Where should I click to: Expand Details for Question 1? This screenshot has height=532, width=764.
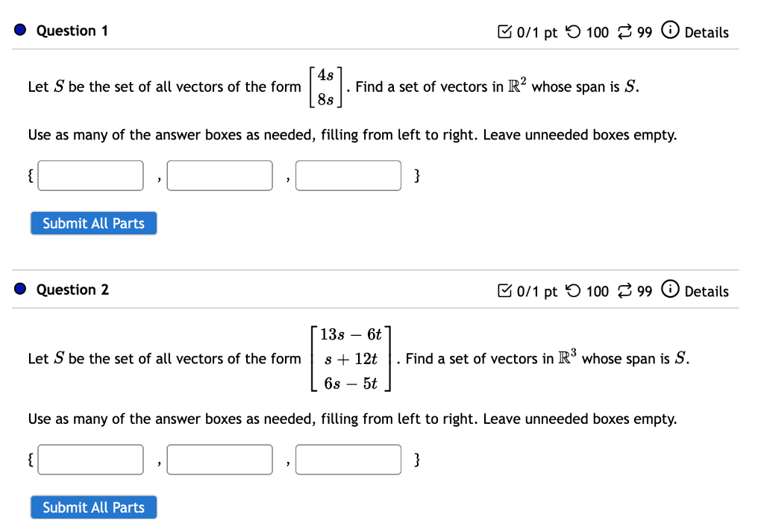pyautogui.click(x=707, y=32)
